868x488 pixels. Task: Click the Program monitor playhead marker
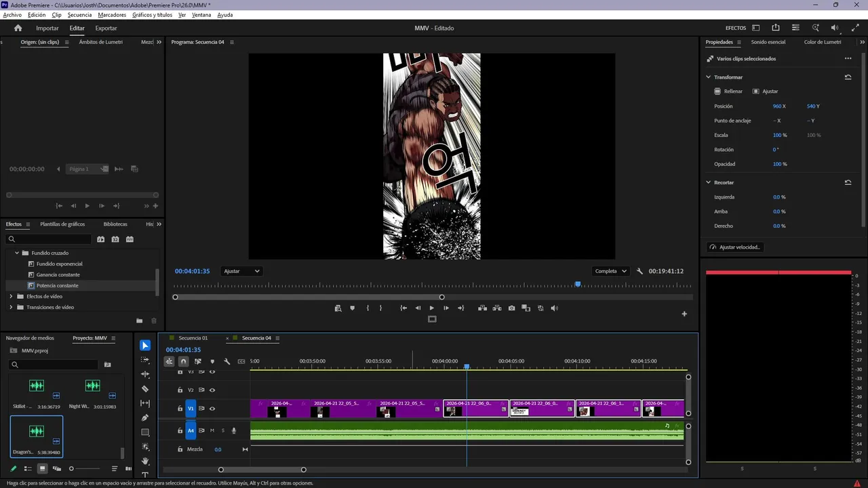coord(578,285)
